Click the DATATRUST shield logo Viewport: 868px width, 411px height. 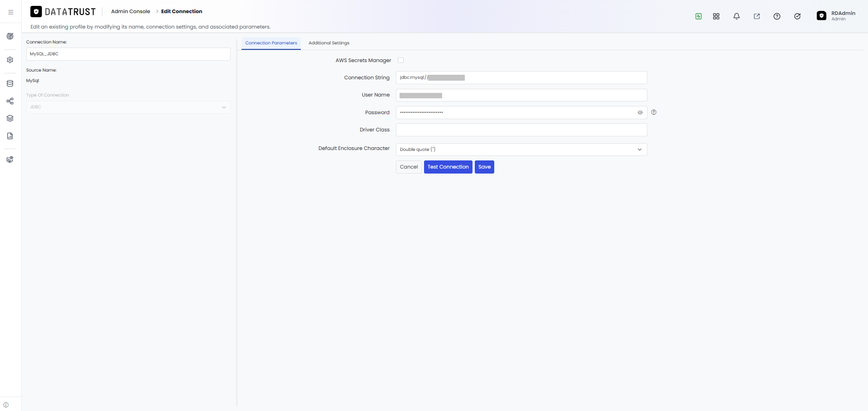[36, 12]
